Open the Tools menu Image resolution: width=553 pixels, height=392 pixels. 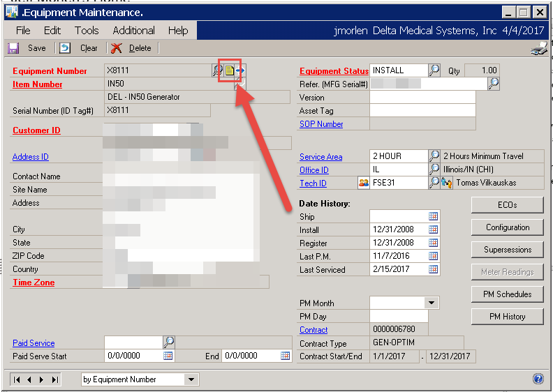pyautogui.click(x=87, y=31)
